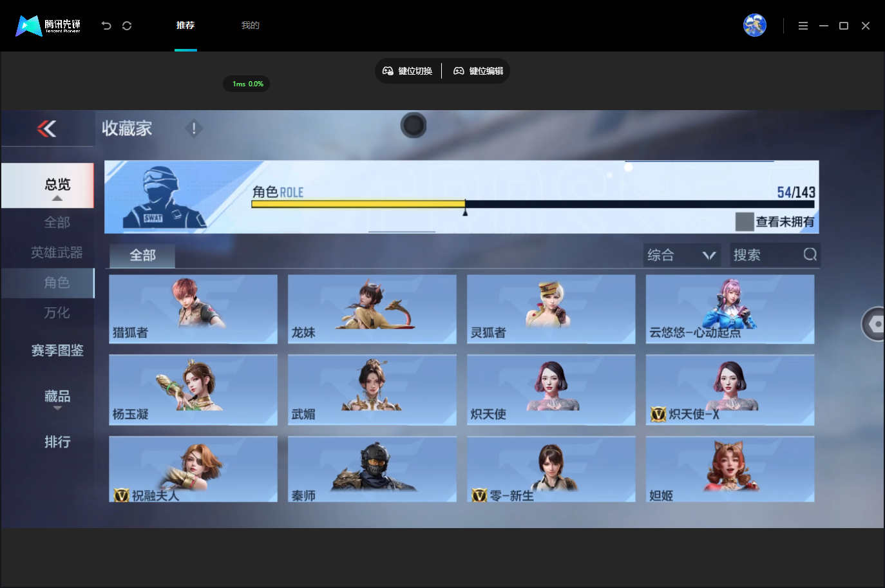Open the user profile avatar

[x=755, y=25]
